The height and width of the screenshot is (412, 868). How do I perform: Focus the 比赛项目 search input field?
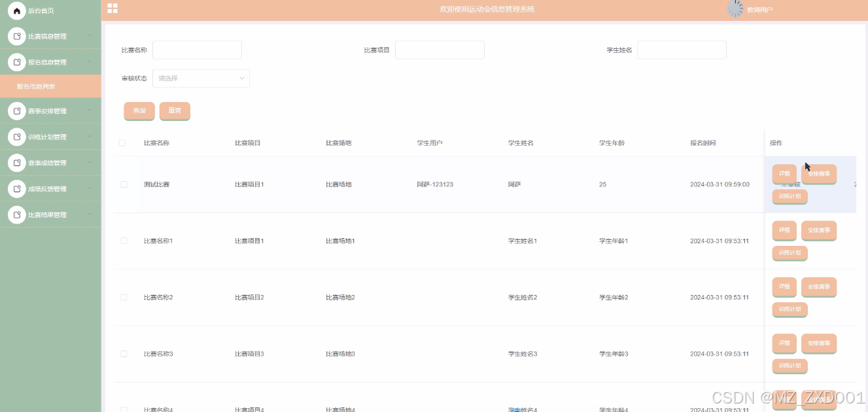[x=440, y=50]
